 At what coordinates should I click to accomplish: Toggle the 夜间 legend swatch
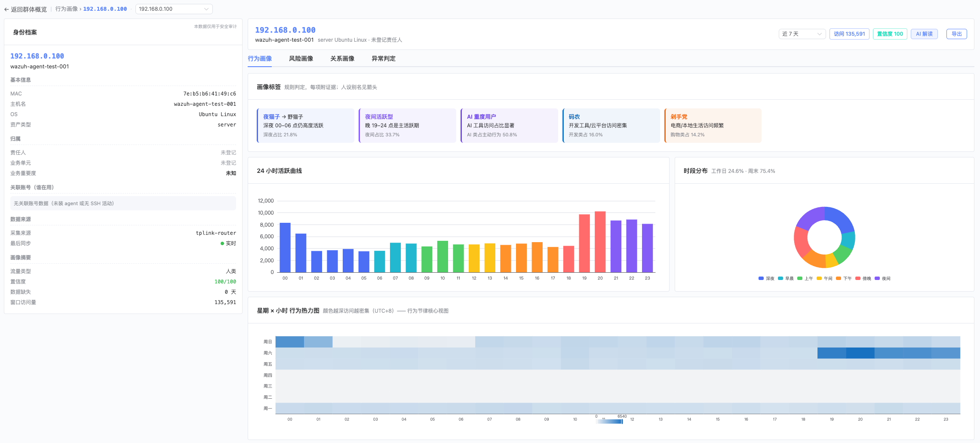877,278
